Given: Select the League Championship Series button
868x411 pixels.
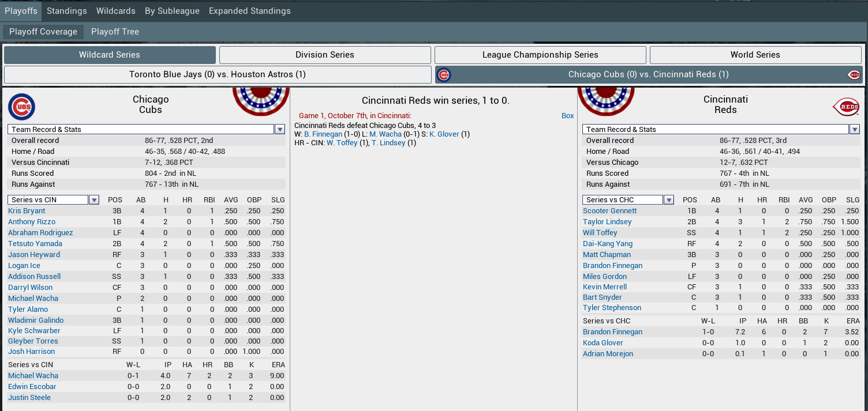Looking at the screenshot, I should point(540,55).
